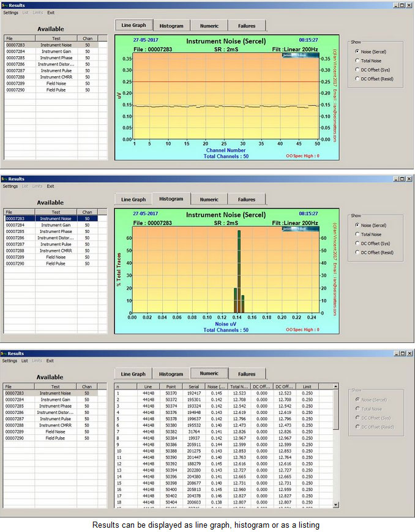This screenshot has height=532, width=415.
Task: Open Settings menu in top window
Action: [x=10, y=13]
